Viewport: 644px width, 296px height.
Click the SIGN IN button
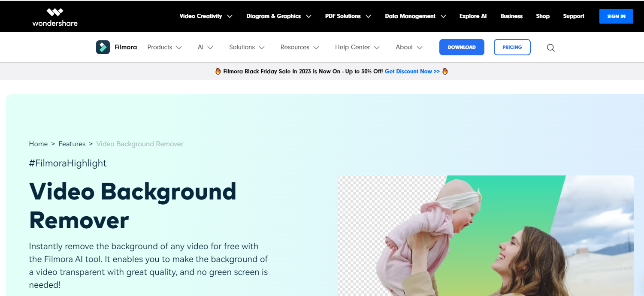(616, 16)
